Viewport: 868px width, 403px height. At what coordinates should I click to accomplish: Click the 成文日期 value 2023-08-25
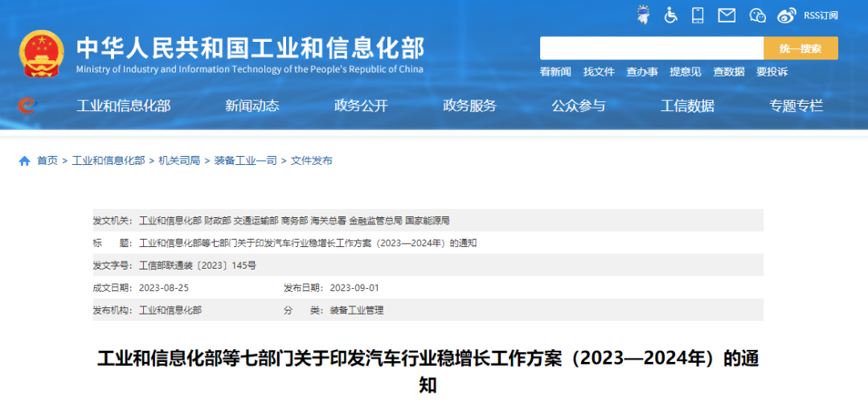[x=164, y=288]
